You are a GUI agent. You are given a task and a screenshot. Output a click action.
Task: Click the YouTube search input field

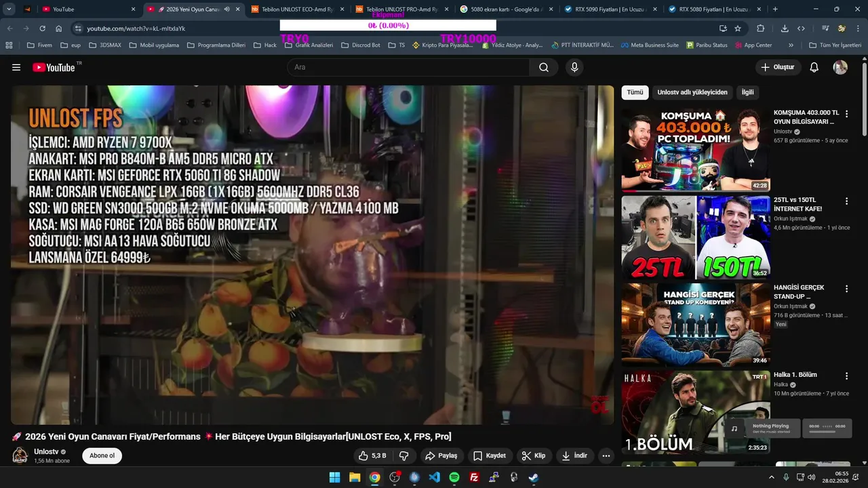click(x=408, y=67)
